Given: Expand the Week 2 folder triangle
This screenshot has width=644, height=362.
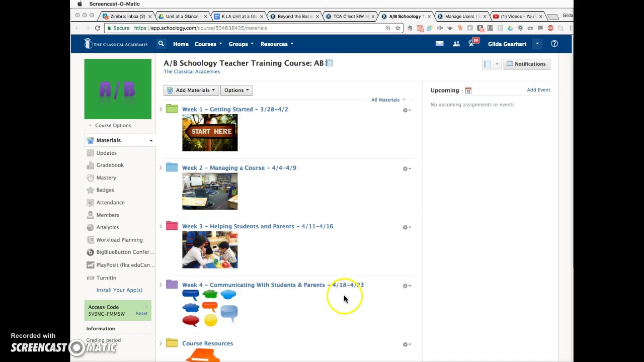Looking at the screenshot, I should [x=160, y=168].
